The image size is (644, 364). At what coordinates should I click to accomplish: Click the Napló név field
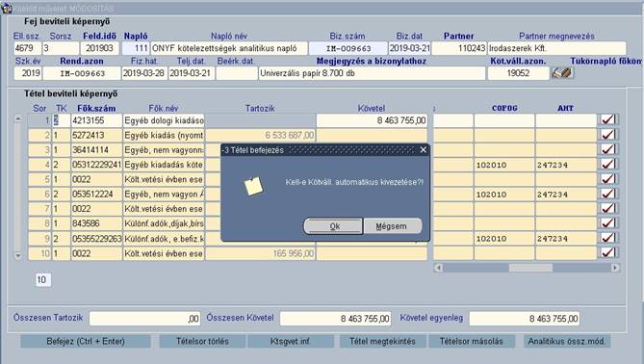pyautogui.click(x=229, y=48)
